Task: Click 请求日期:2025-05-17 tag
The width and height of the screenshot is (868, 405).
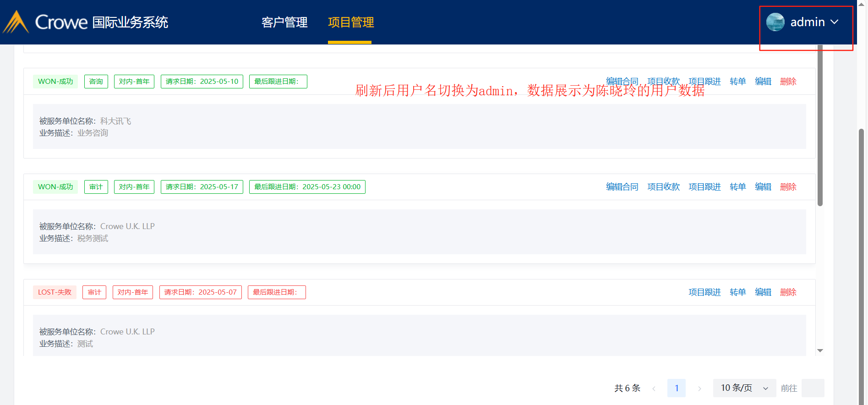Action: (x=202, y=187)
